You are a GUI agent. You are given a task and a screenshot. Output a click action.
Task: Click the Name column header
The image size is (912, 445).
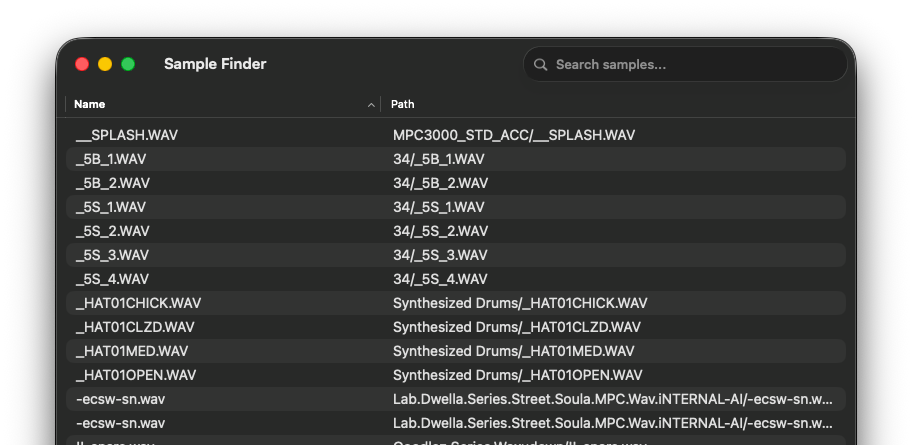[x=90, y=104]
